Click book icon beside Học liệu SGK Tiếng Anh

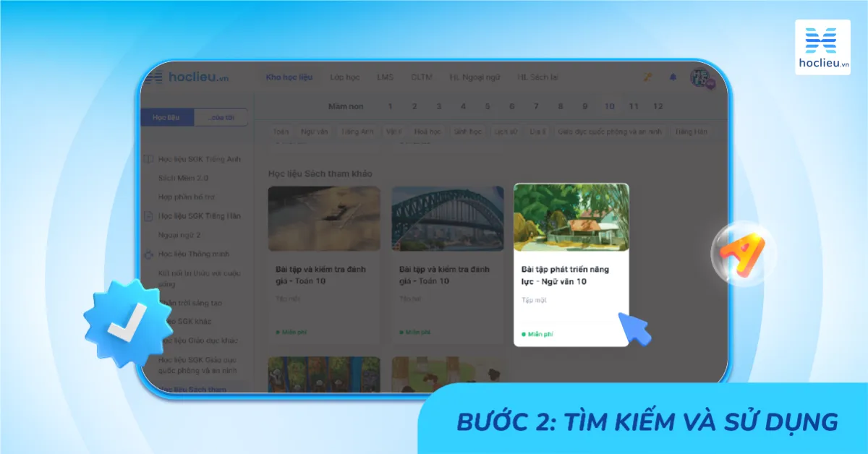(149, 159)
